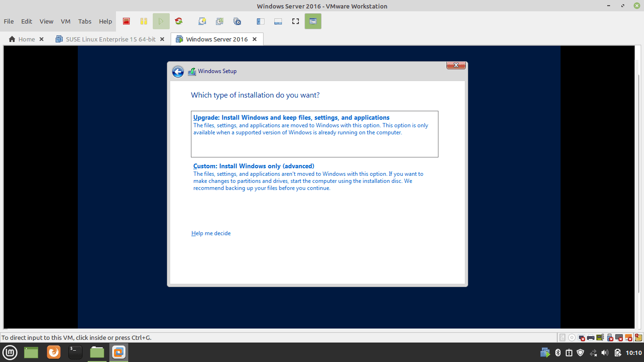Choose Custom: Install Windows only (advanced)
644x362 pixels.
[314, 177]
